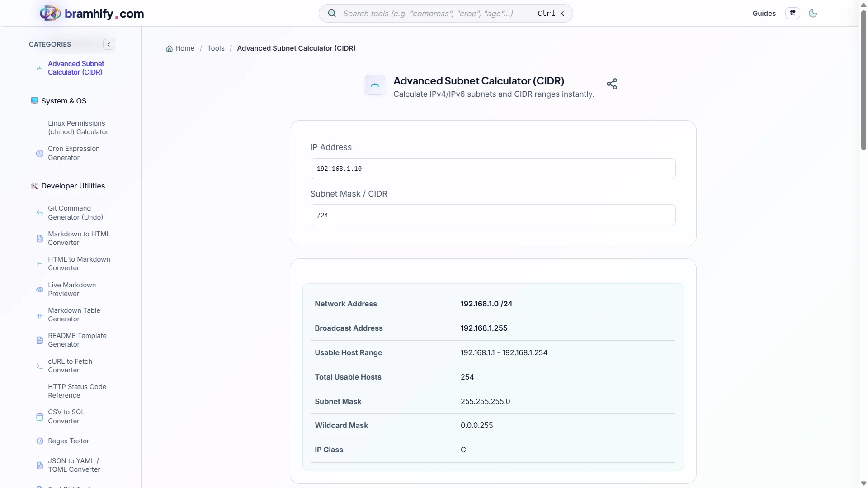
Task: Open Linux Permissions (chmod) Calculator
Action: point(78,128)
